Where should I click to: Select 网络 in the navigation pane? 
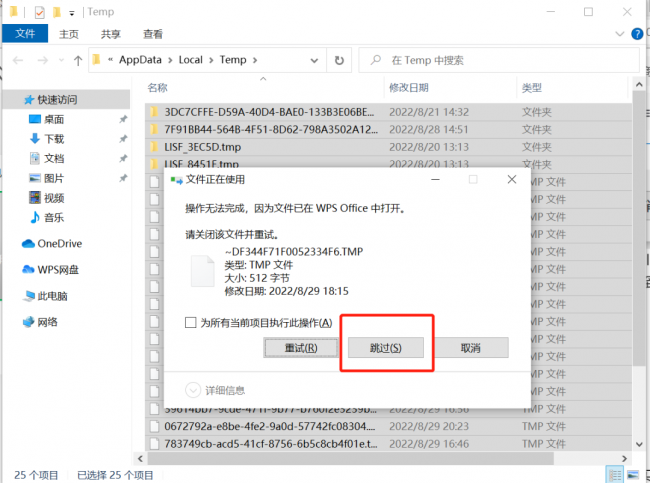tap(40, 322)
